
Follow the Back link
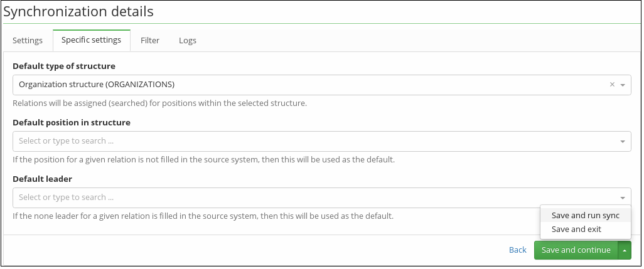517,250
